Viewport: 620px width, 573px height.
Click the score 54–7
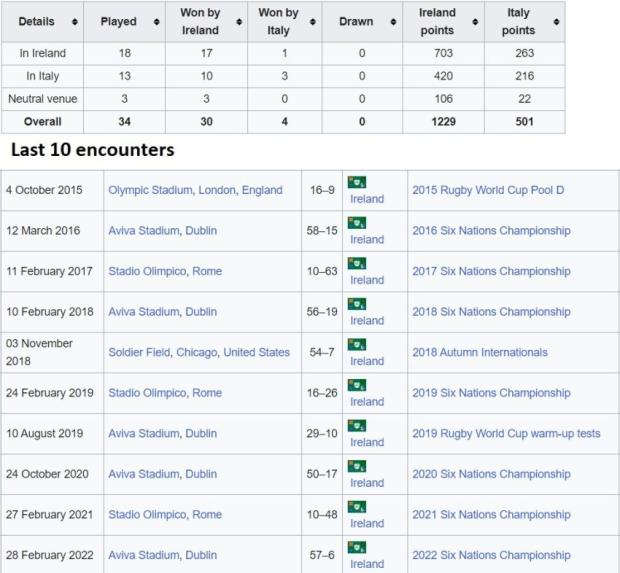pyautogui.click(x=322, y=352)
